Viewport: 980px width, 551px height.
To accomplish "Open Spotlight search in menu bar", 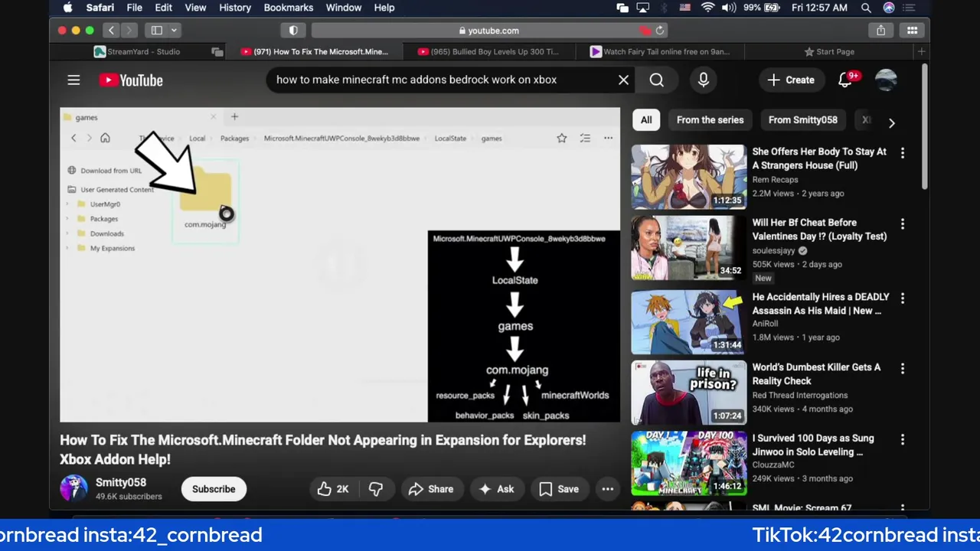I will [866, 8].
